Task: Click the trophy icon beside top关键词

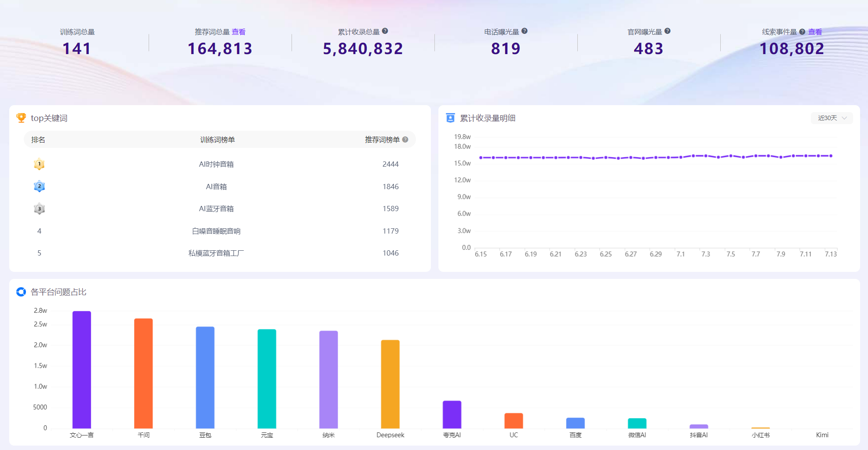Action: coord(21,118)
